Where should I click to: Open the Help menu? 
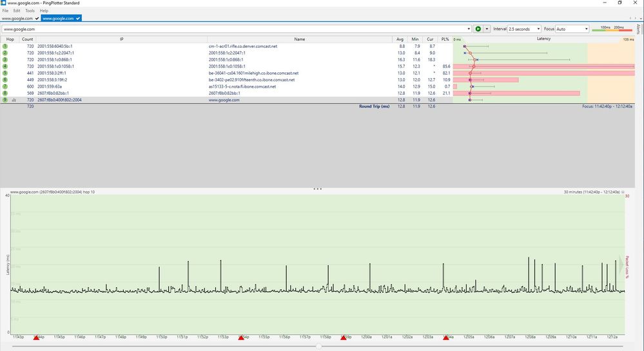(44, 11)
